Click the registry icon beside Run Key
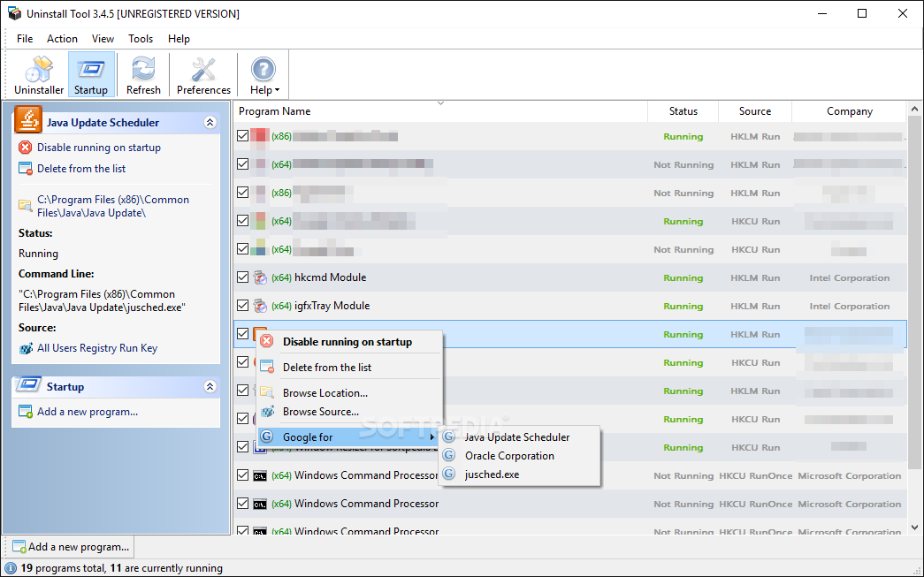The width and height of the screenshot is (924, 577). (x=26, y=348)
